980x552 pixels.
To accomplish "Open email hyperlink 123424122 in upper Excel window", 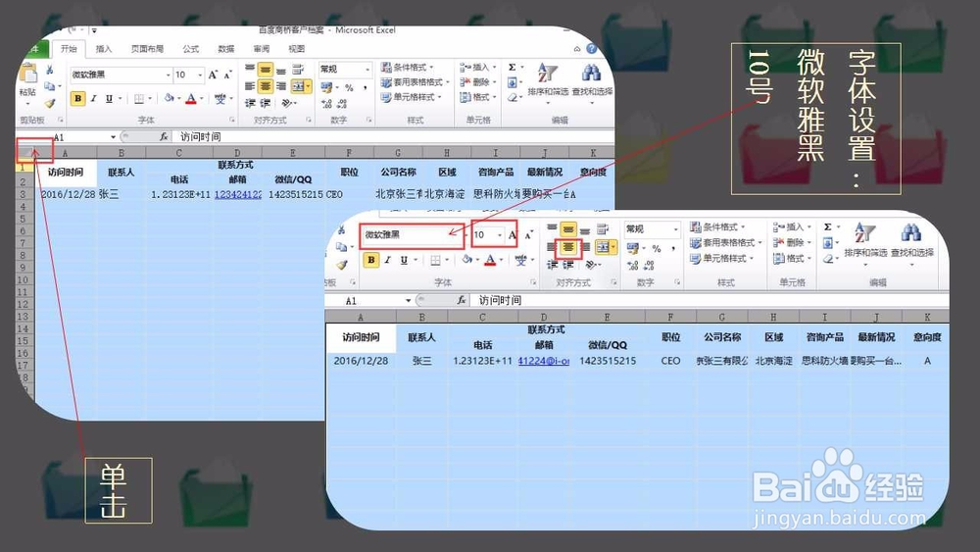I will point(238,194).
